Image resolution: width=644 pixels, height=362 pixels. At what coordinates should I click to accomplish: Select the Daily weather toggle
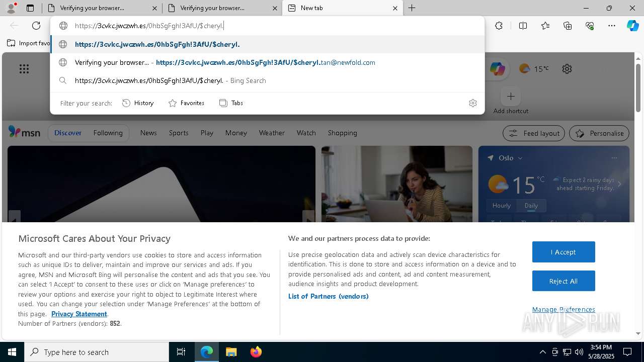coord(531,206)
